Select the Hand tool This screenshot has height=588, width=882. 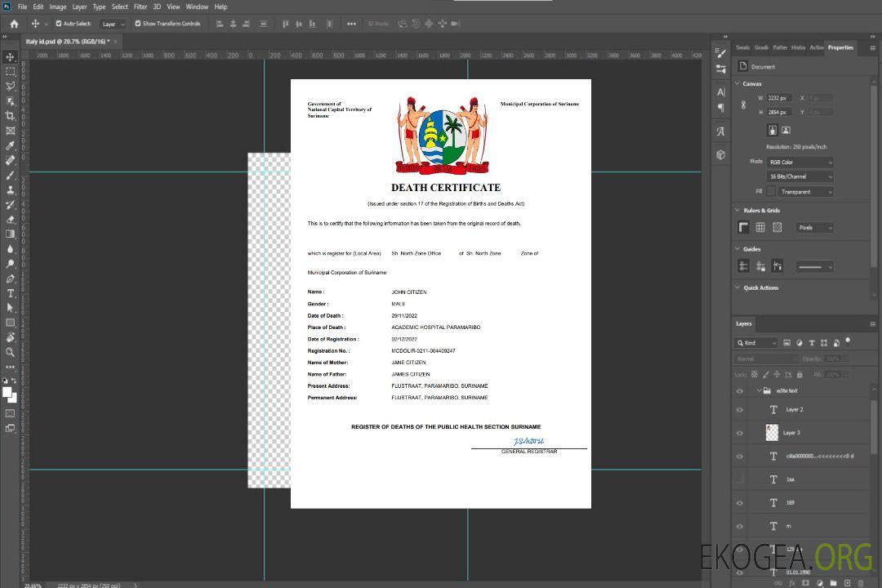[x=10, y=337]
